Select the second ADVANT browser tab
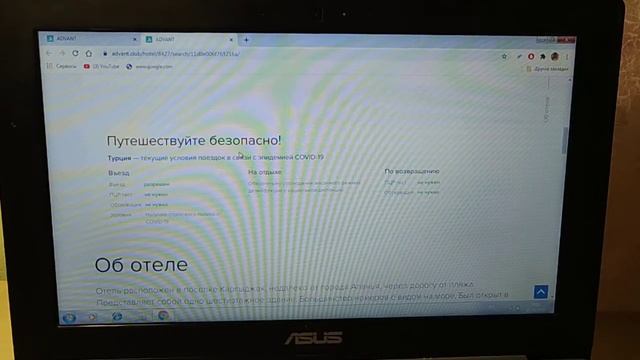 tap(189, 39)
